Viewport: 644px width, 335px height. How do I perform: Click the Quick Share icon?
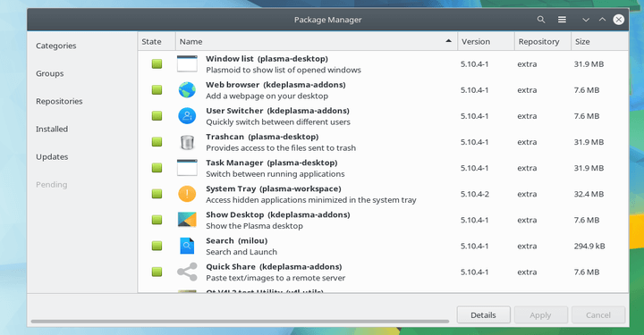pos(187,272)
